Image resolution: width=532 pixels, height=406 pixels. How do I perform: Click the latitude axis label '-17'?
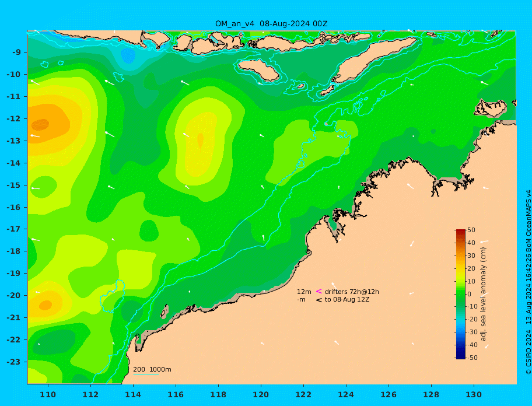click(13, 229)
